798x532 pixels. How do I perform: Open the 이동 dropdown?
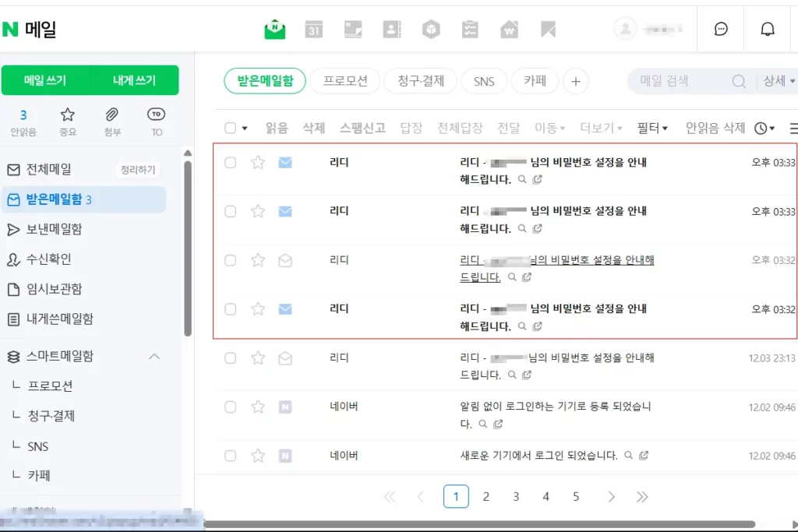click(549, 128)
